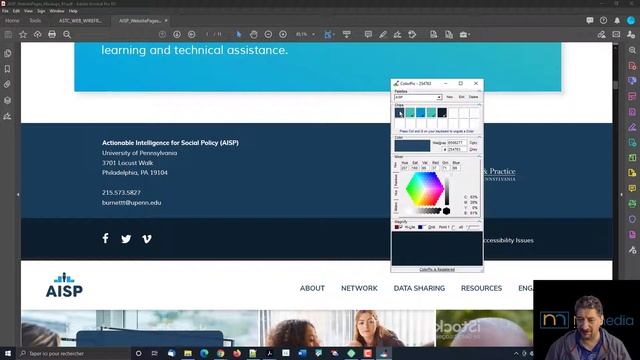The width and height of the screenshot is (640, 360).
Task: Collapse the left navigation pane arrow
Action: [x=18, y=195]
